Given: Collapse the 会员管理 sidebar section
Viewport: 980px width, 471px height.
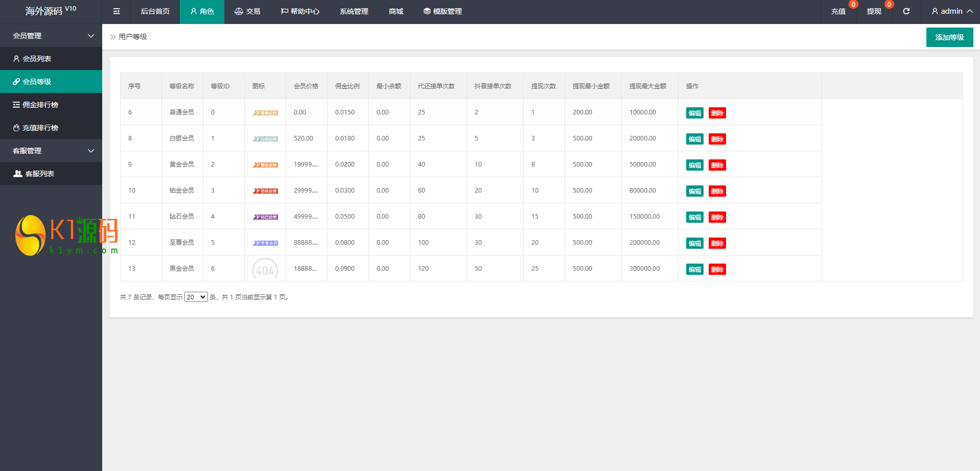Looking at the screenshot, I should tap(51, 36).
